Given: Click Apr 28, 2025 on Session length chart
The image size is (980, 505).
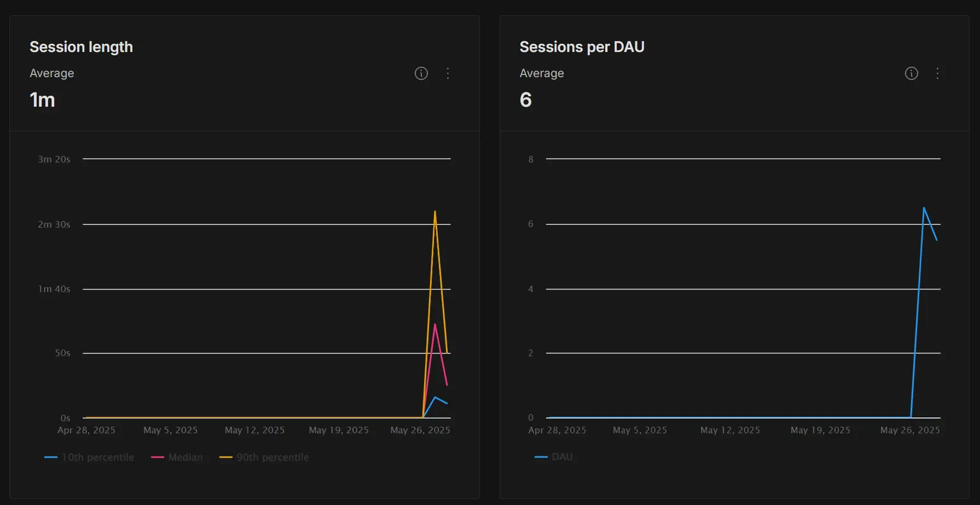Looking at the screenshot, I should pyautogui.click(x=86, y=430).
